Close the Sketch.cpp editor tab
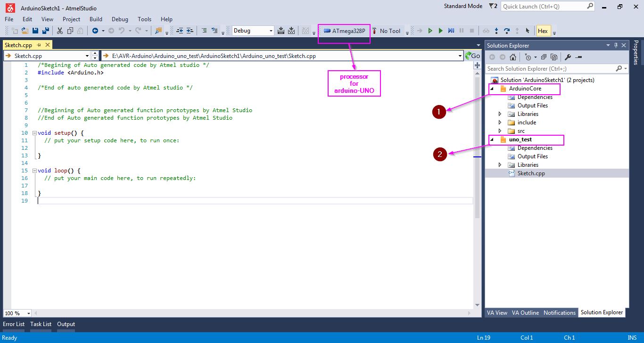The width and height of the screenshot is (644, 343). coord(48,45)
